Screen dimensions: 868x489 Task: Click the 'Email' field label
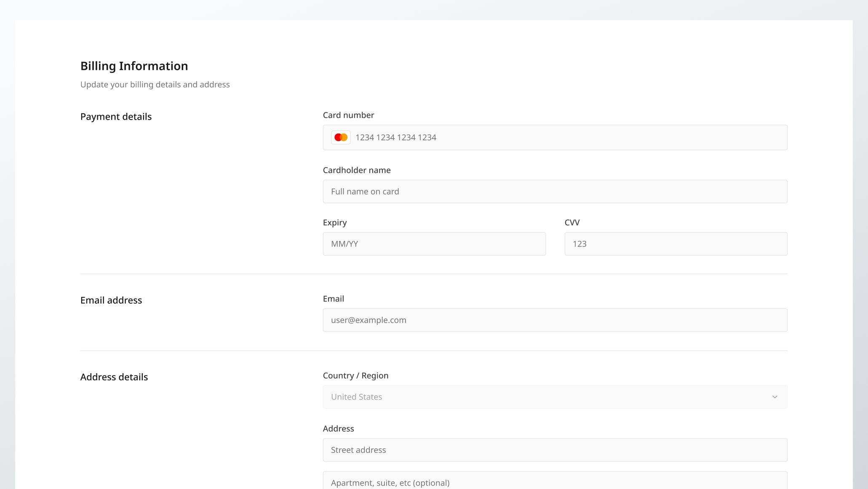tap(334, 299)
